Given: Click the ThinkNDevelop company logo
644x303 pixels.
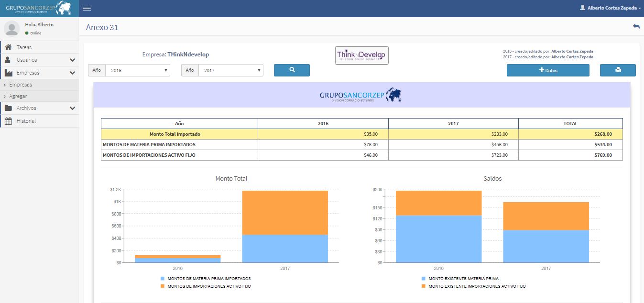Looking at the screenshot, I should coord(361,55).
